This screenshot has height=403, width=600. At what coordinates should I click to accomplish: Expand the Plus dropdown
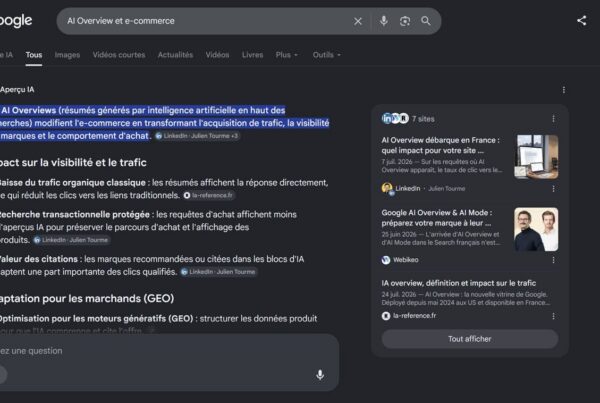(287, 55)
